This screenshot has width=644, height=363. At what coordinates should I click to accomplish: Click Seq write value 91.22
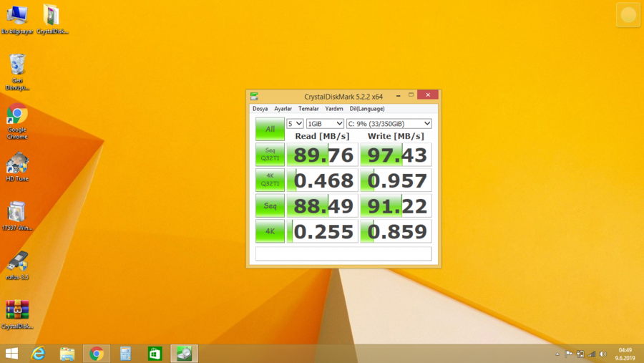396,206
